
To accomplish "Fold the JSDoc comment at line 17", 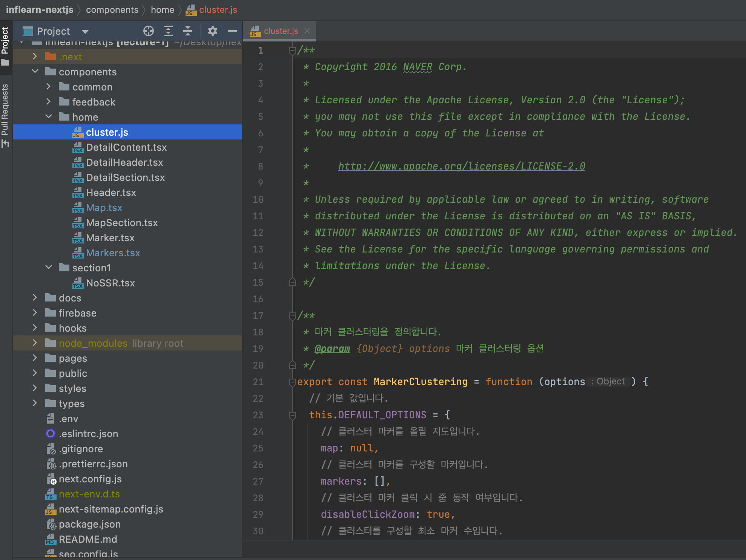I will 292,315.
